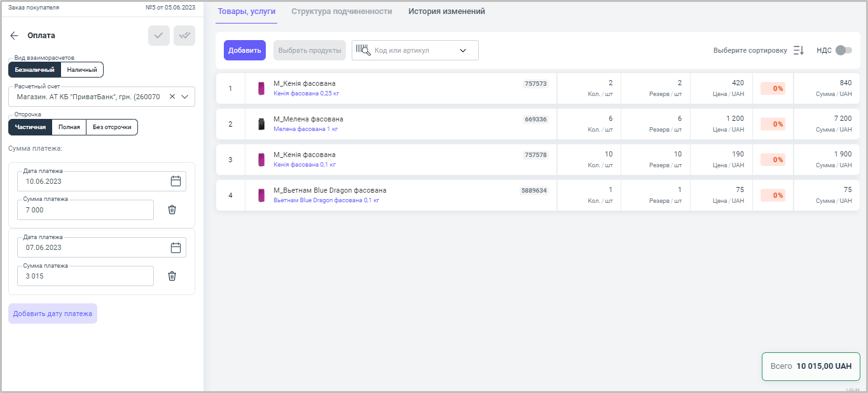Open the Выберите сортировку selector
The width and height of the screenshot is (868, 393).
pyautogui.click(x=750, y=50)
